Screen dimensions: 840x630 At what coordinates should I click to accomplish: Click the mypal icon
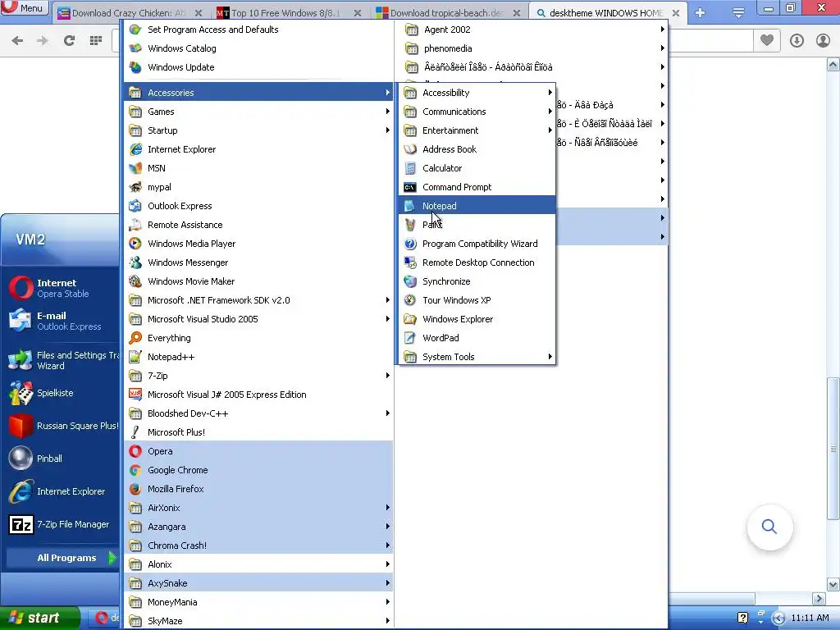(x=135, y=187)
